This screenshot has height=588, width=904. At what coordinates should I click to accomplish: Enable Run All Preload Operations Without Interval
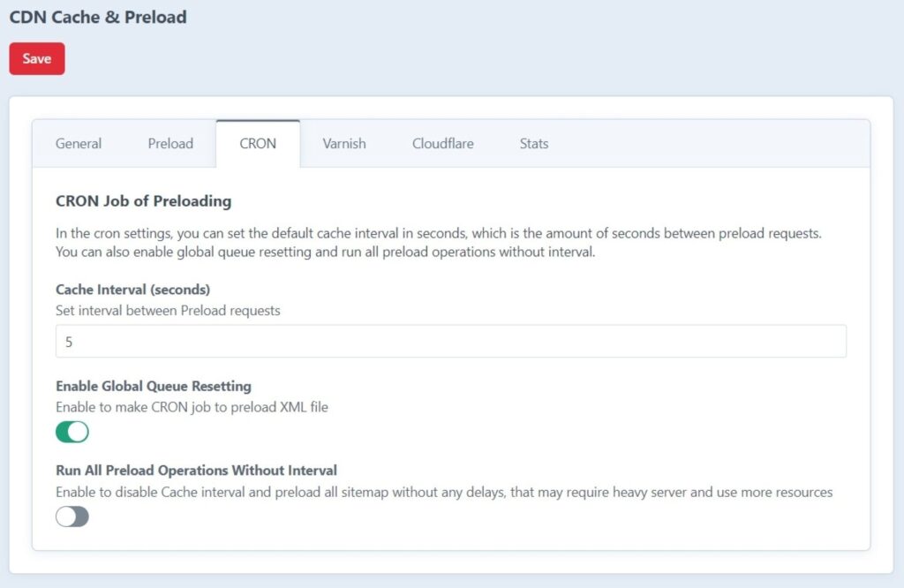pyautogui.click(x=72, y=516)
